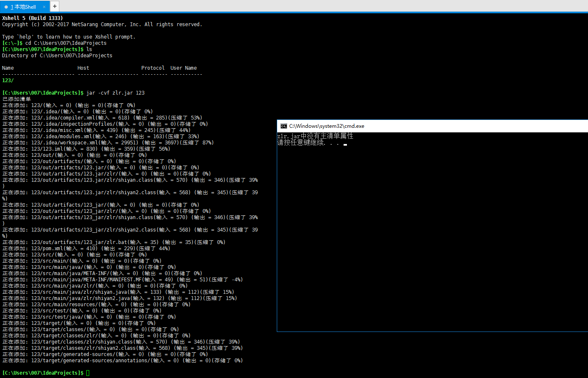Click the '123/src/main/java/zlr/shiyan.java' line
Viewport: 588px width, 378px height.
(118, 292)
